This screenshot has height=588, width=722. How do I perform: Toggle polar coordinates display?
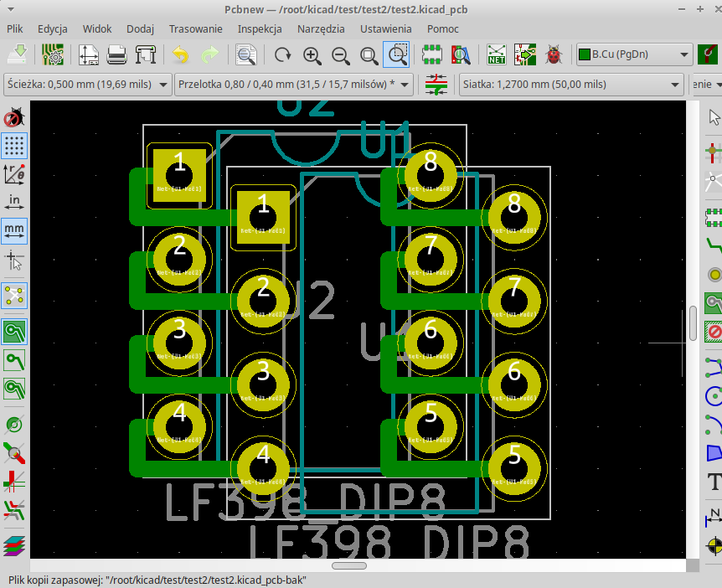click(x=14, y=174)
